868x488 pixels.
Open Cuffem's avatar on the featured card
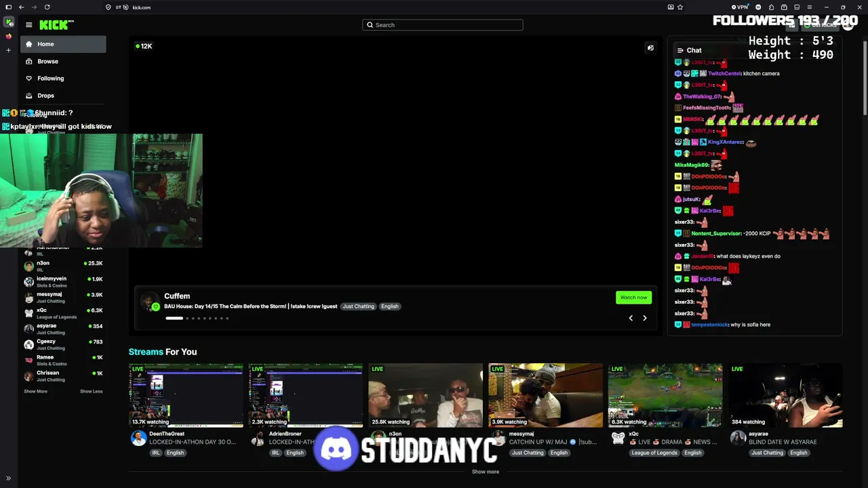(150, 301)
